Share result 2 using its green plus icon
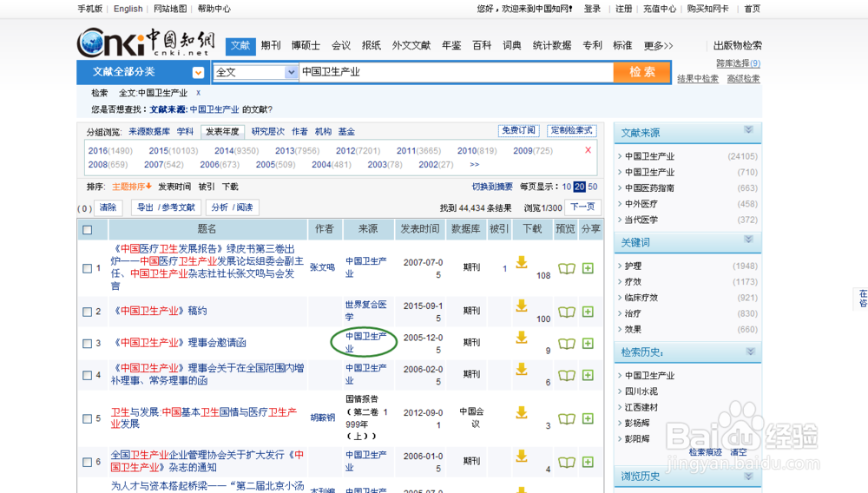The width and height of the screenshot is (868, 493). [x=588, y=312]
